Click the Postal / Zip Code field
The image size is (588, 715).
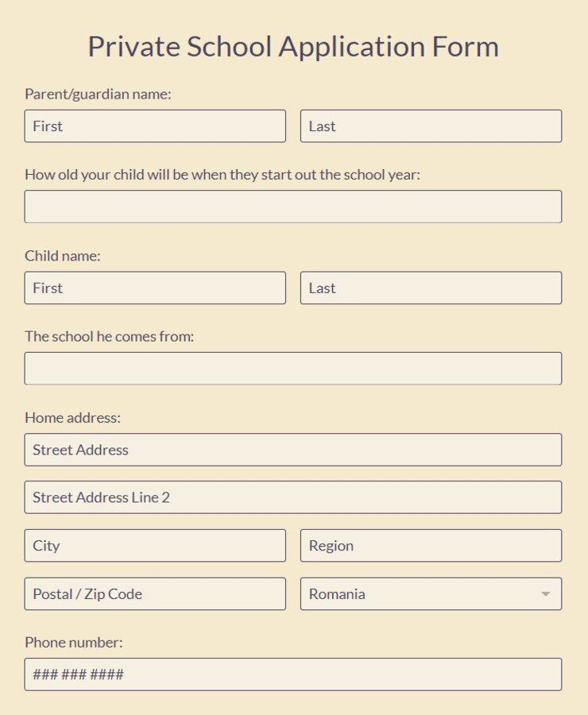[155, 593]
